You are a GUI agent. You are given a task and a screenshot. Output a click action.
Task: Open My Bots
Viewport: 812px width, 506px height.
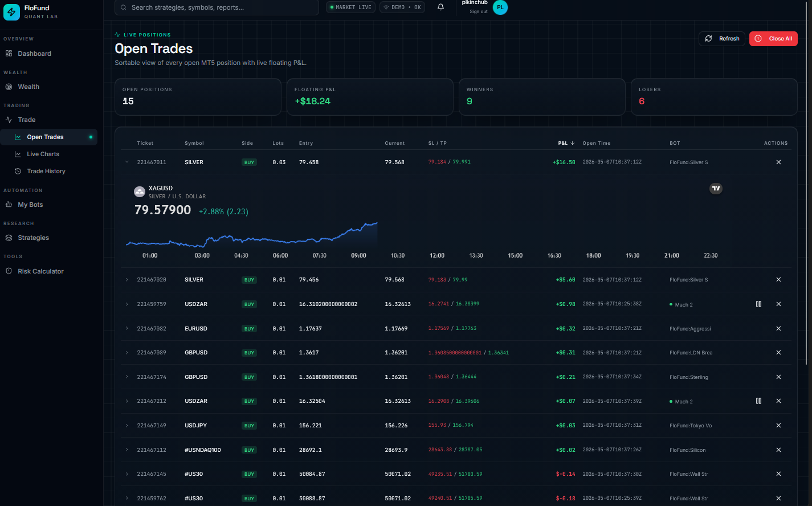coord(49,205)
